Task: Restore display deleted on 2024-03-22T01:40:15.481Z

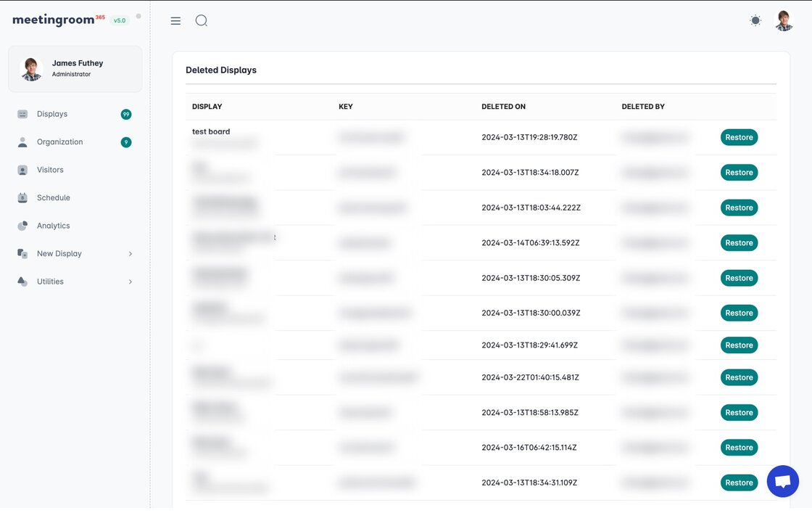Action: click(739, 377)
